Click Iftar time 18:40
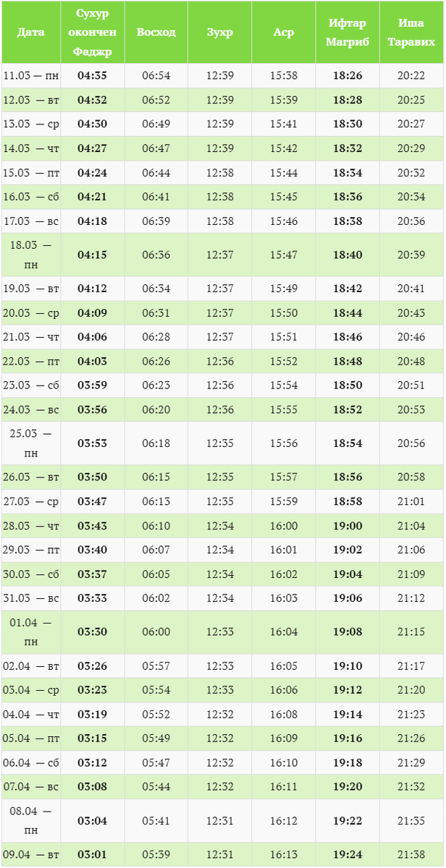The image size is (446, 868). point(348,255)
